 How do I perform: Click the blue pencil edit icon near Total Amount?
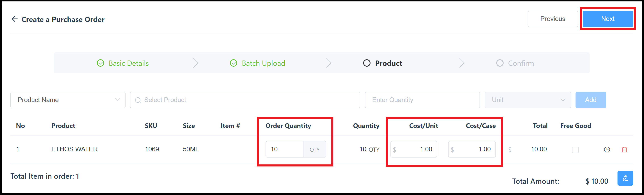(625, 178)
